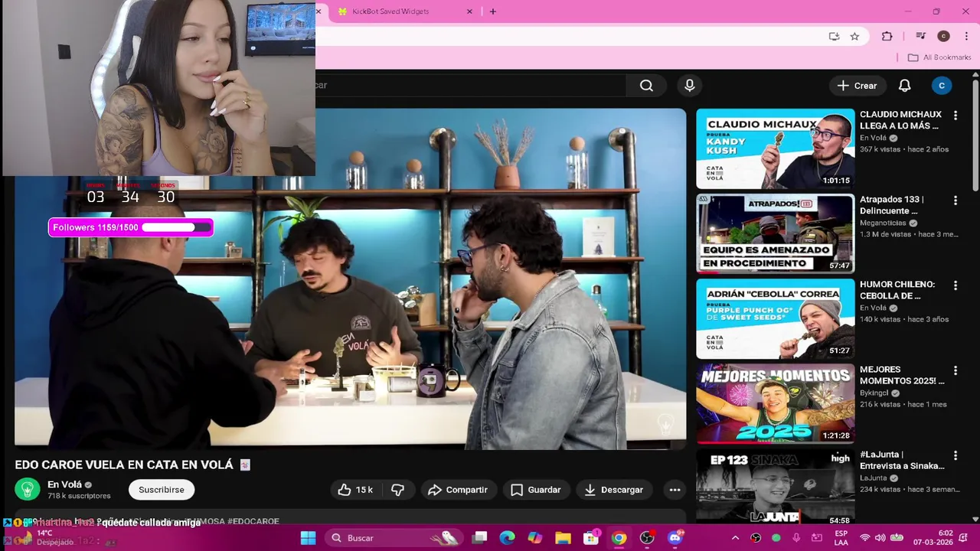980x551 pixels.
Task: Click install app icon in address bar
Action: coord(834,36)
